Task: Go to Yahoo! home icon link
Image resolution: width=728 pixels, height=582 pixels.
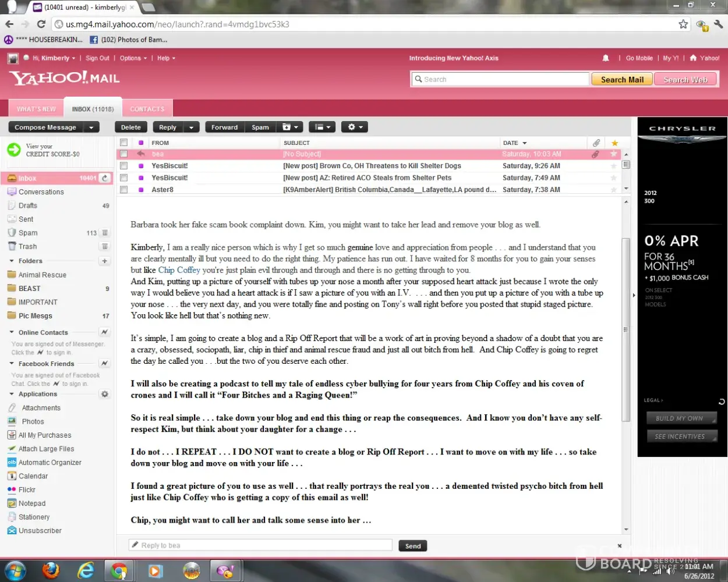Action: pos(705,58)
